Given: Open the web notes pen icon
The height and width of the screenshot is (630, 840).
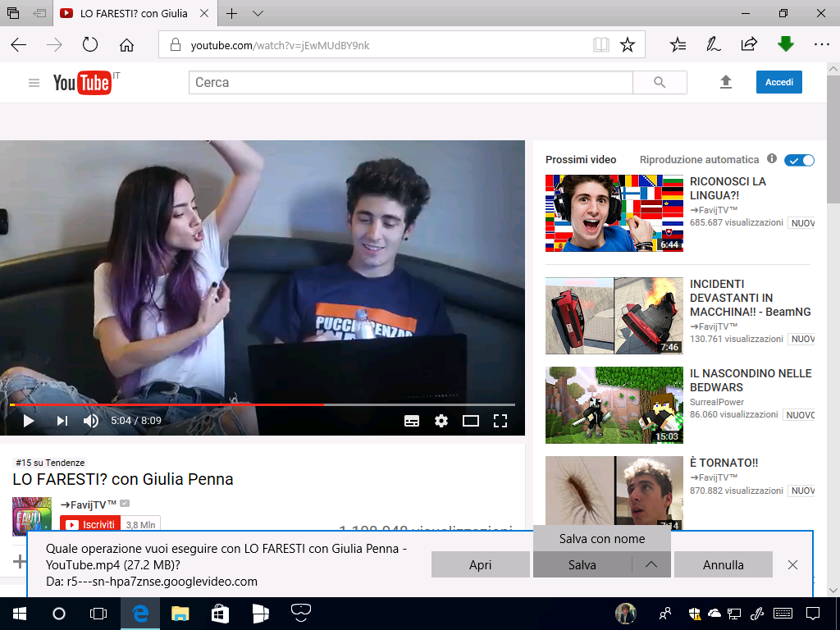Looking at the screenshot, I should coord(713,44).
